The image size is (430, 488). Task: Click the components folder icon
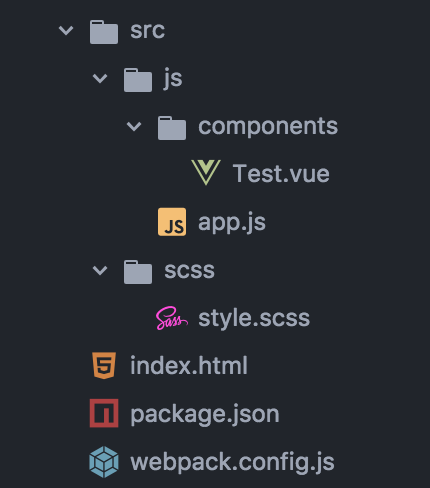[x=172, y=128]
